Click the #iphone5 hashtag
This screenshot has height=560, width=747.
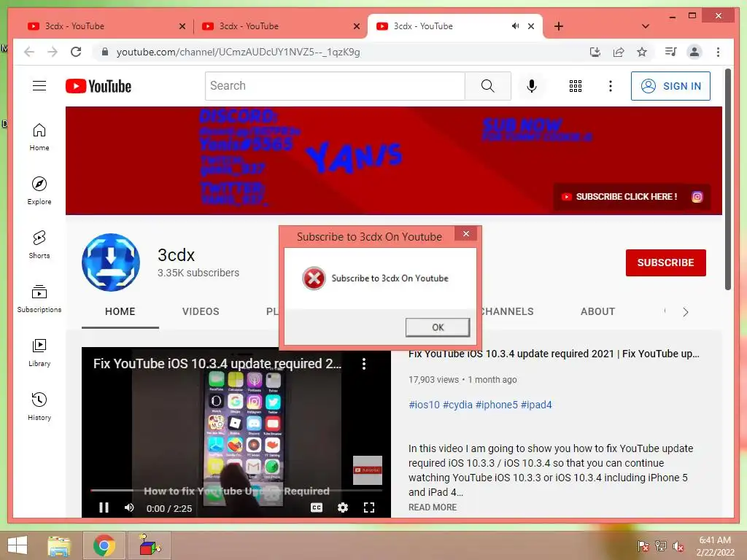[496, 405]
